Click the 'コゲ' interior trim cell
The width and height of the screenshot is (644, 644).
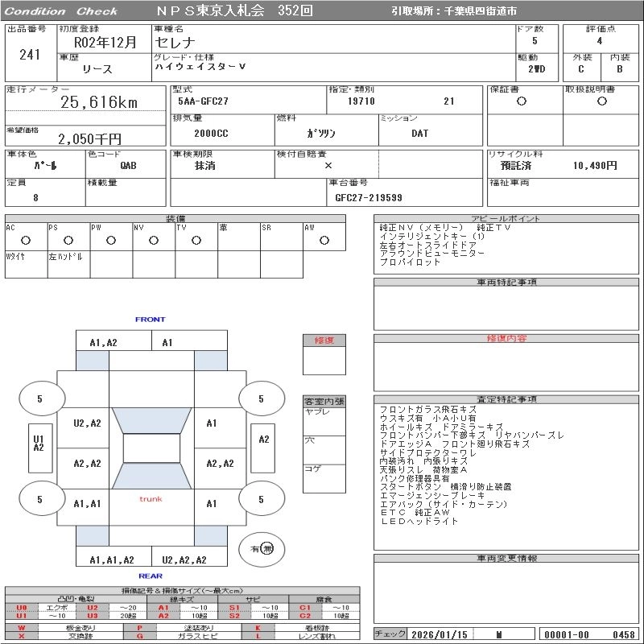324,478
